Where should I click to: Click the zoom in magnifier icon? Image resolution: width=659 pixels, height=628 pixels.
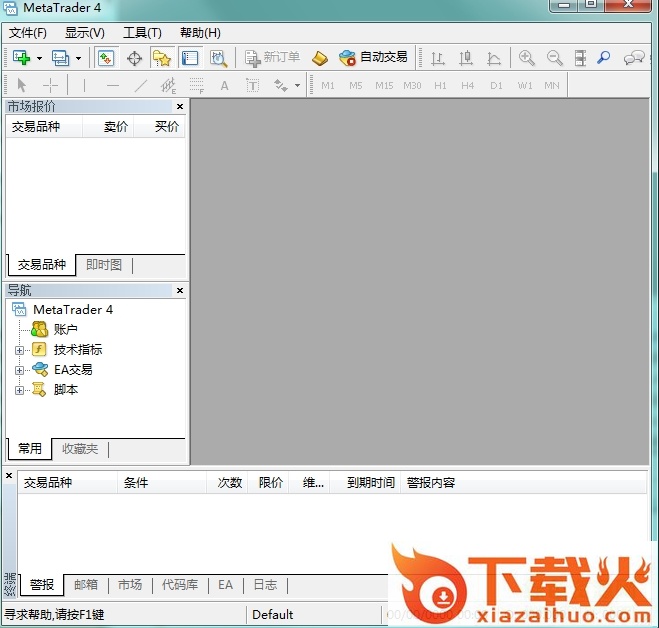(x=526, y=58)
